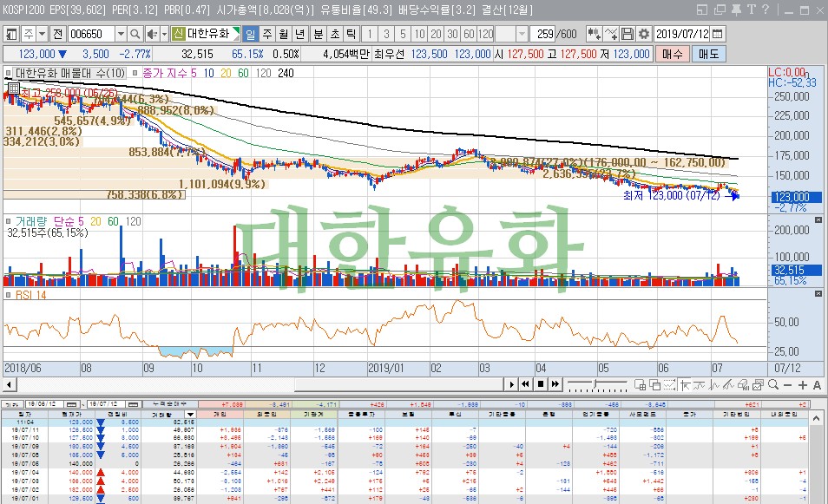The width and height of the screenshot is (828, 504).
Task: Select the 초 second period toggle
Action: [x=335, y=35]
